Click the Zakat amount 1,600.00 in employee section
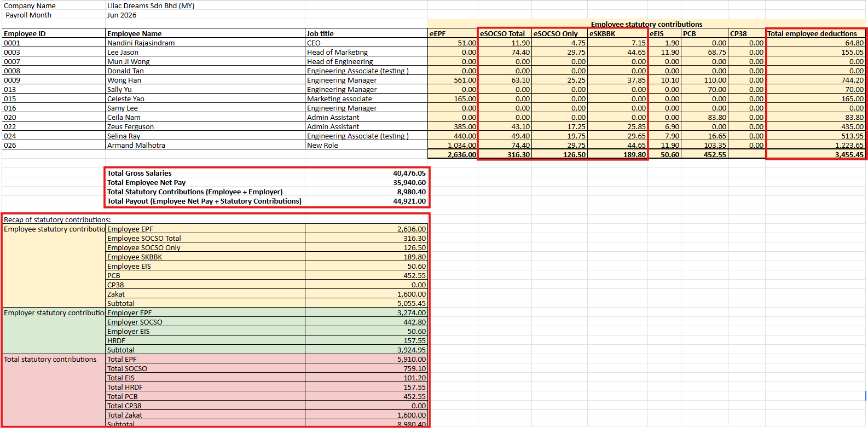This screenshot has height=428, width=868. pyautogui.click(x=366, y=294)
